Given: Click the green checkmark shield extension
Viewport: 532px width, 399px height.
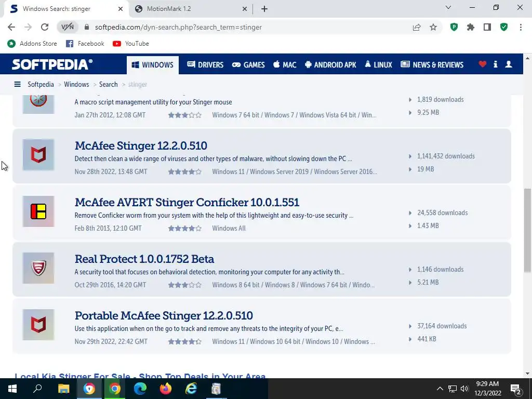Looking at the screenshot, I should [504, 27].
